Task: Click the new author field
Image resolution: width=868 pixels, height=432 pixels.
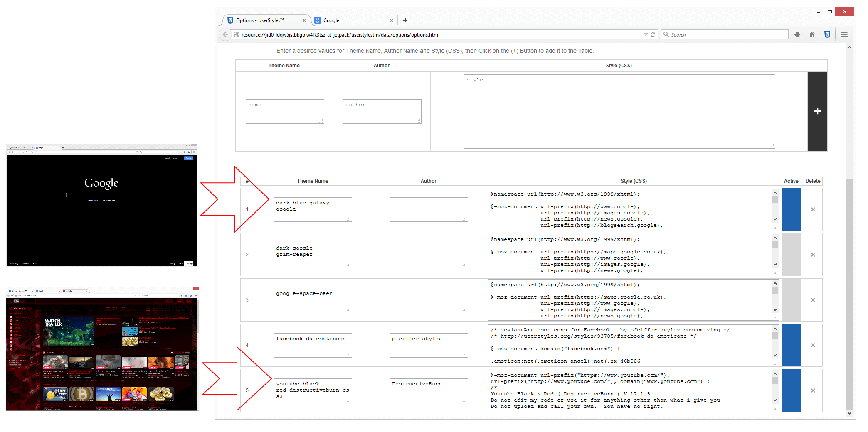Action: tap(382, 111)
